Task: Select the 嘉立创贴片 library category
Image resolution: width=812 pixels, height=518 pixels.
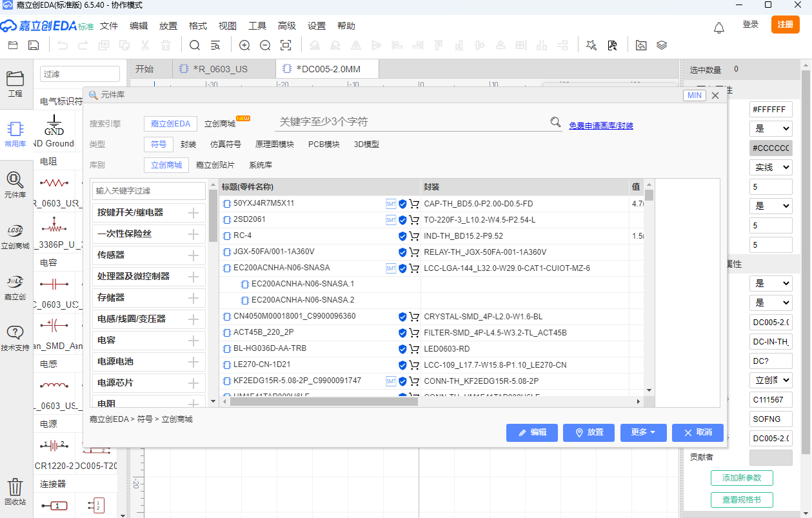Action: click(x=215, y=165)
